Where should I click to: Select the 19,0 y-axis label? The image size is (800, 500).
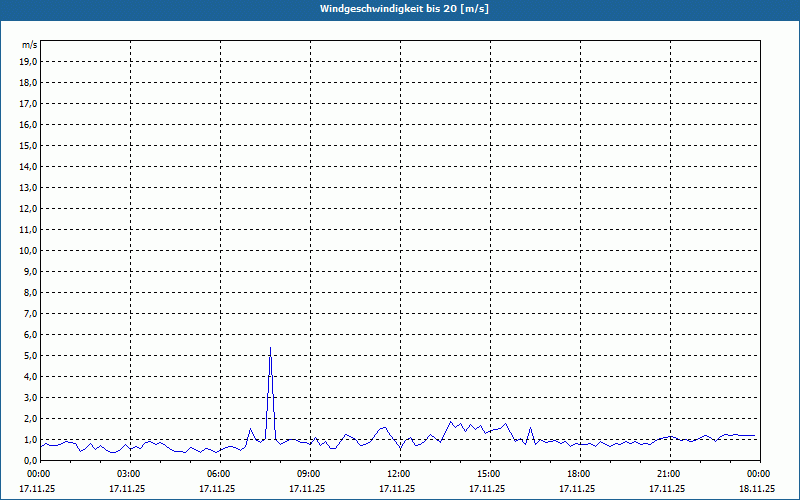29,61
